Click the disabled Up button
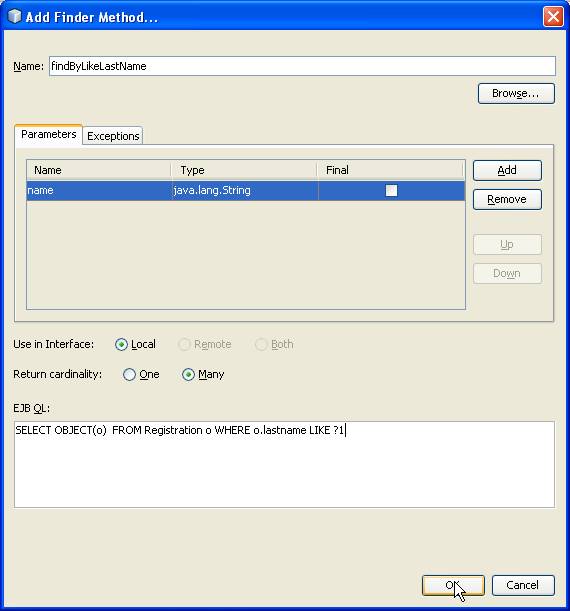Screen dimensions: 570x611 (x=507, y=245)
